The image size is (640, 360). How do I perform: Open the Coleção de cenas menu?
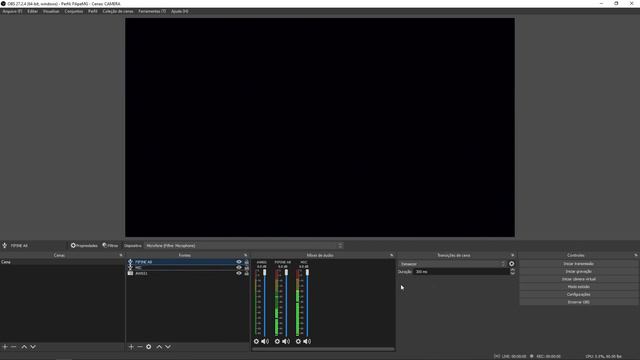118,11
